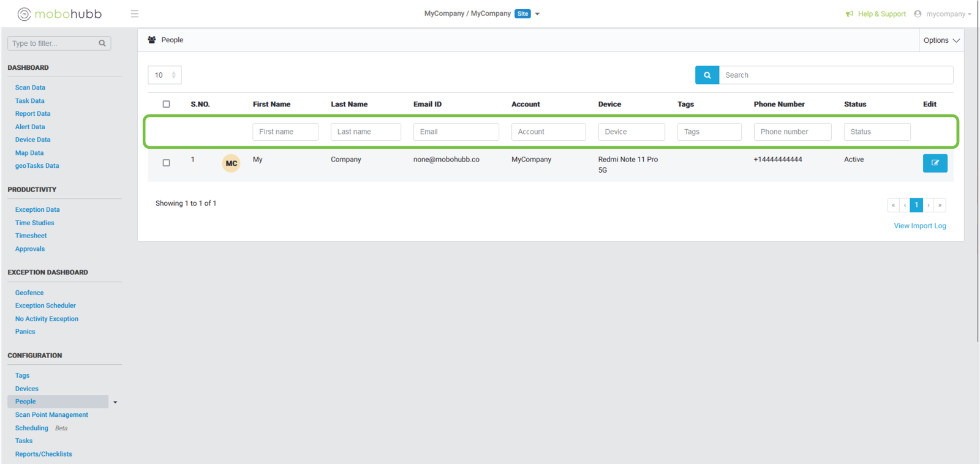The image size is (980, 464).
Task: Open the Options dropdown
Action: (941, 40)
